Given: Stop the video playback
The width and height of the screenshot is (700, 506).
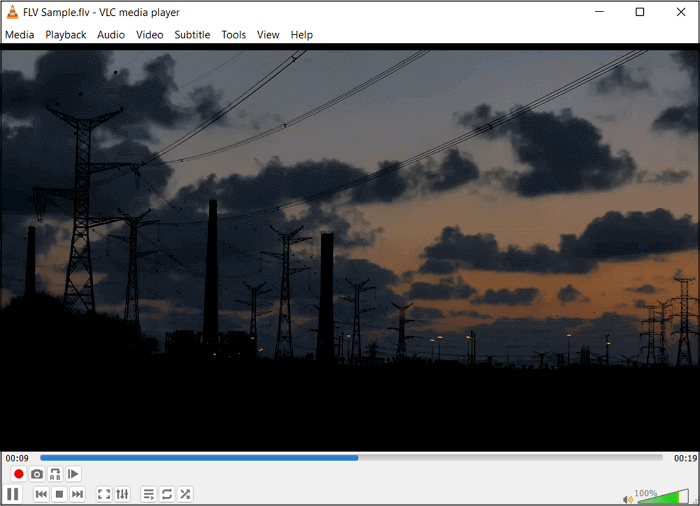Looking at the screenshot, I should [x=59, y=494].
